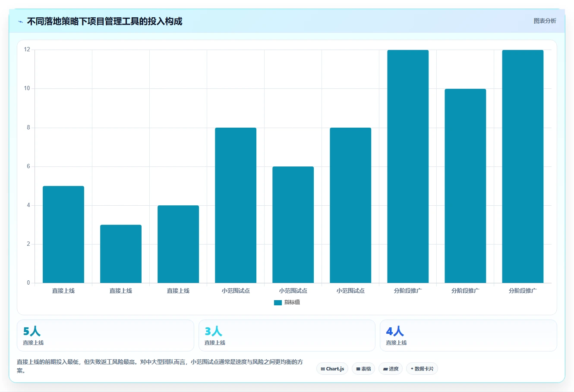Open the 3人 直接上线 stat card
Viewport: 574px width, 392px height.
[x=287, y=336]
